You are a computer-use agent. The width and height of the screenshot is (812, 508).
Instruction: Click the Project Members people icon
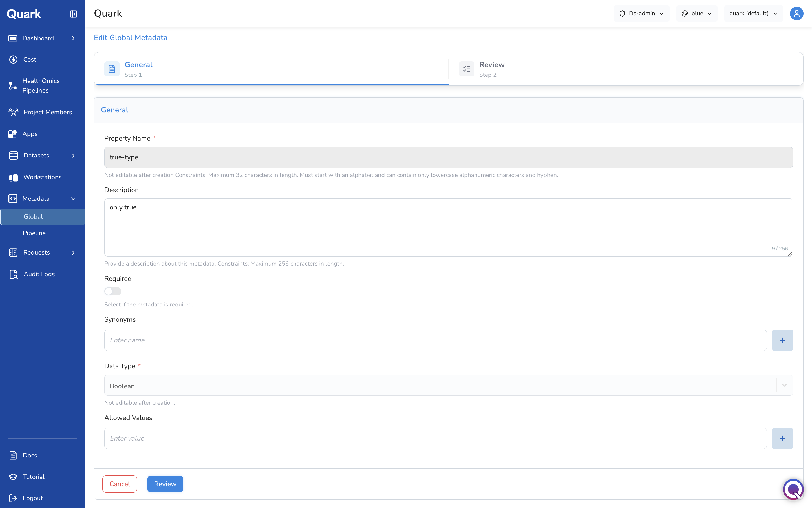tap(14, 112)
